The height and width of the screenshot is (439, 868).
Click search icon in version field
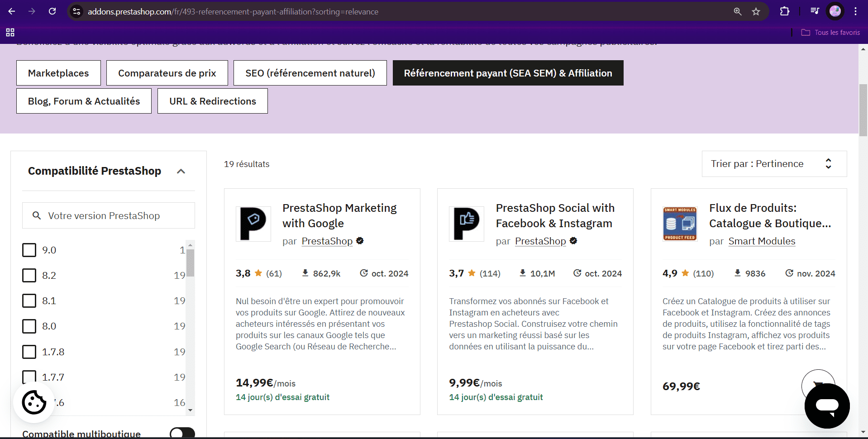click(x=37, y=215)
